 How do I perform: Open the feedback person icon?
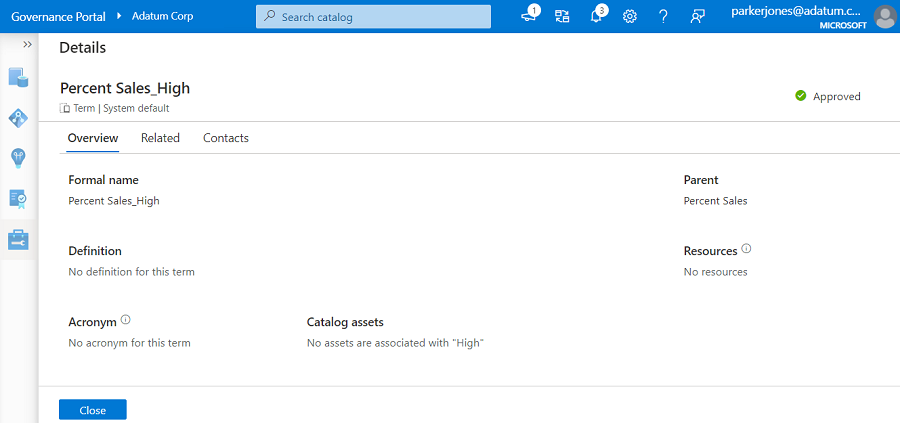(697, 16)
